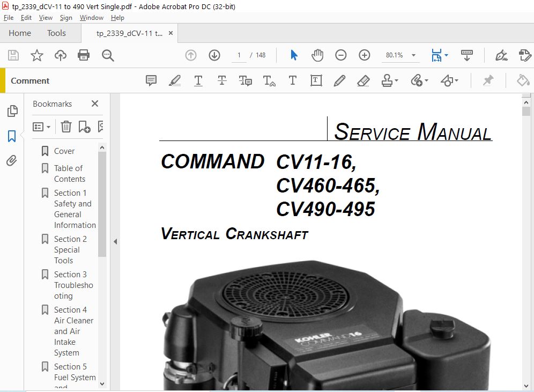Viewport: 534px width, 392px height.
Task: Add a sticky note comment
Action: pos(151,81)
